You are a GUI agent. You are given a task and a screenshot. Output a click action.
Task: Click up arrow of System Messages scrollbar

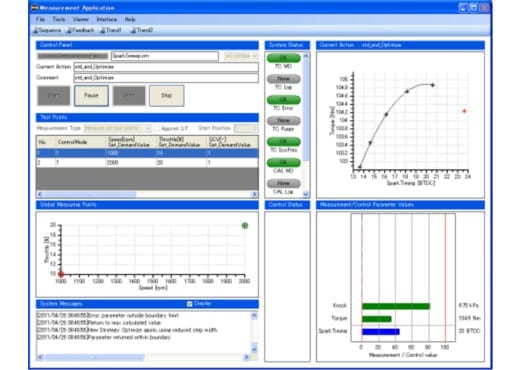click(254, 315)
